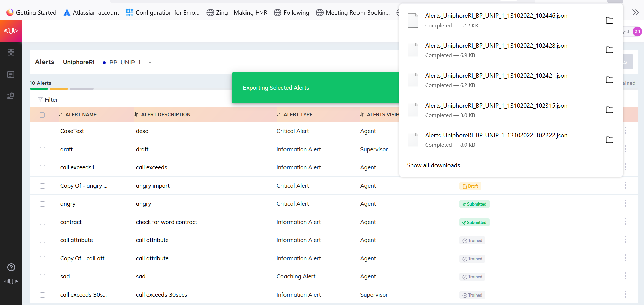Check the CaseTest alert checkbox
The image size is (644, 305).
point(42,131)
